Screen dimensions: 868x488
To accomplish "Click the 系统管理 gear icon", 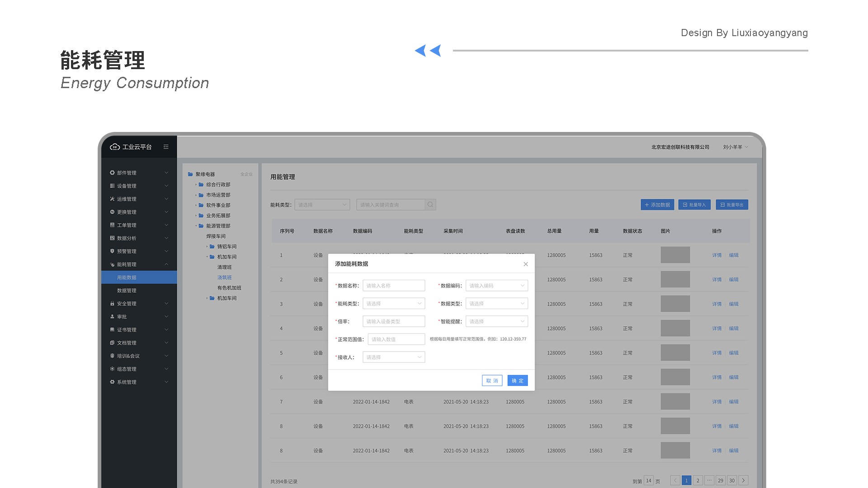I will coord(112,382).
